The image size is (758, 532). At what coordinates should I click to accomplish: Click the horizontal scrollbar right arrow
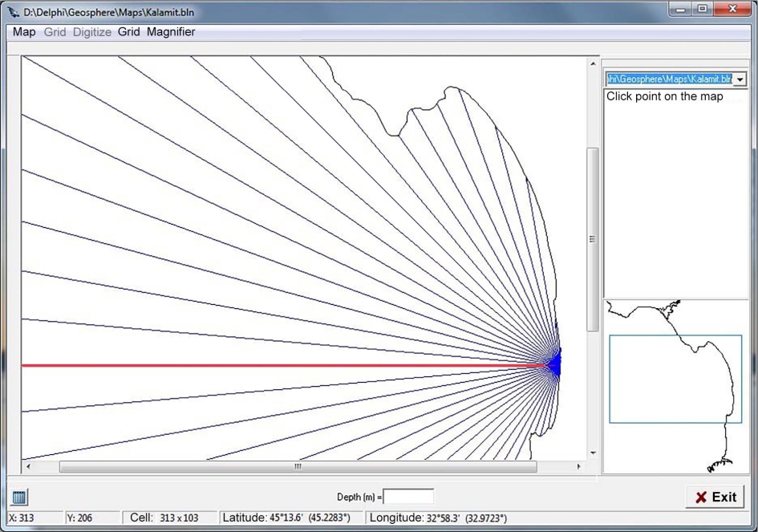click(x=580, y=466)
